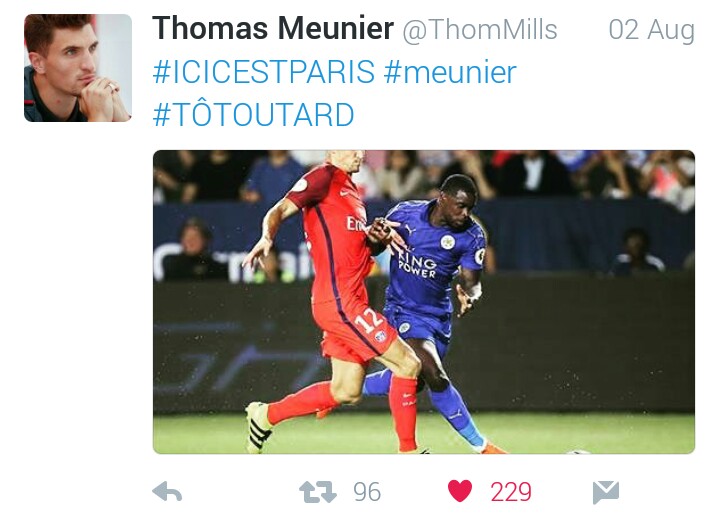Screen dimensions: 720x516
Task: Click the King Power sponsor text on jersey
Action: 416,265
